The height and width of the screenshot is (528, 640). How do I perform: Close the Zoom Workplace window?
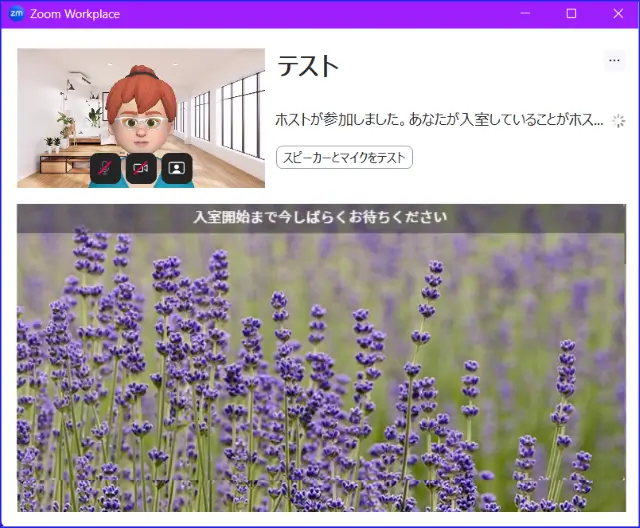click(618, 13)
